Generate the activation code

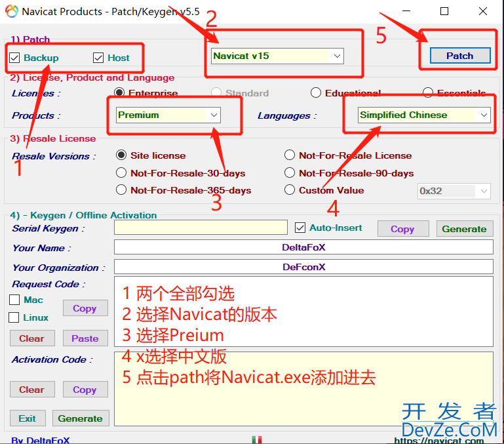click(x=81, y=418)
